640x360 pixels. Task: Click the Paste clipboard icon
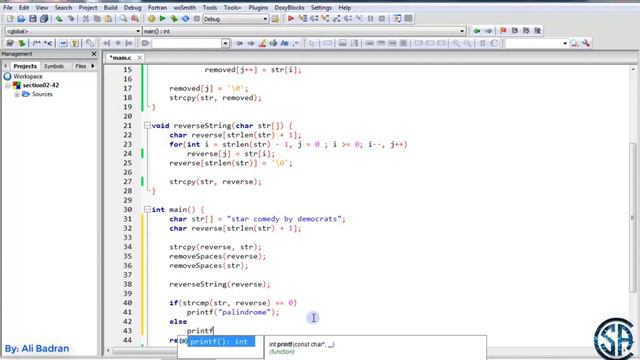[108, 19]
